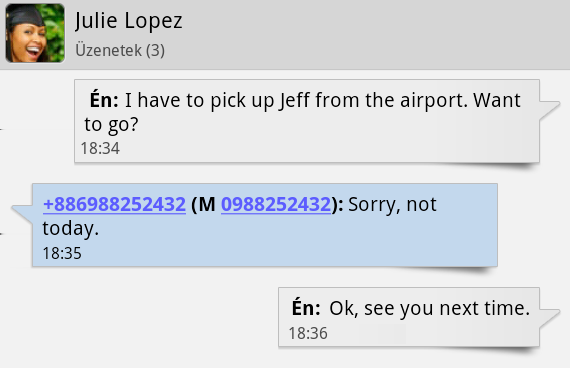Click the 'Én:' sender label in last message
570x368 pixels.
(306, 308)
